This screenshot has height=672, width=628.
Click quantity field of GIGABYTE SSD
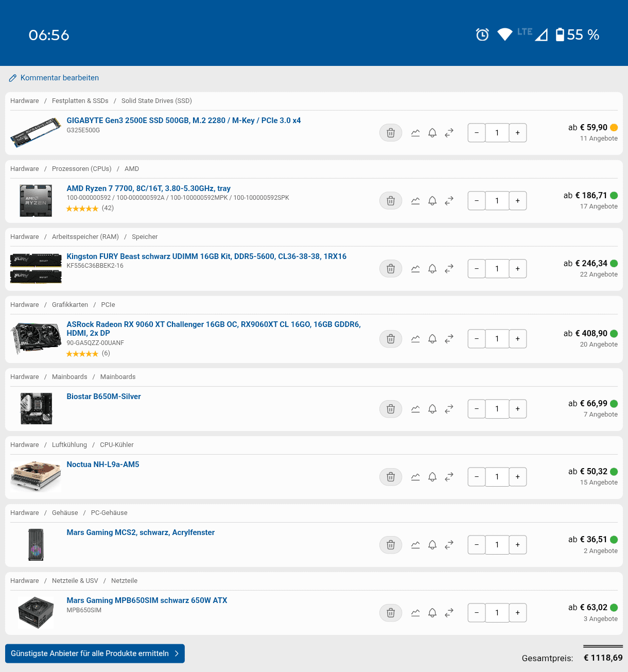pos(497,133)
